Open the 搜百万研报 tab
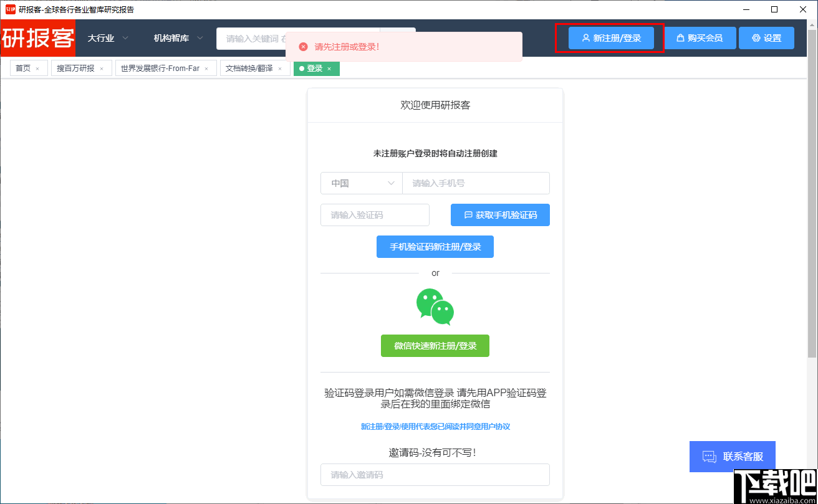818x504 pixels. tap(76, 68)
